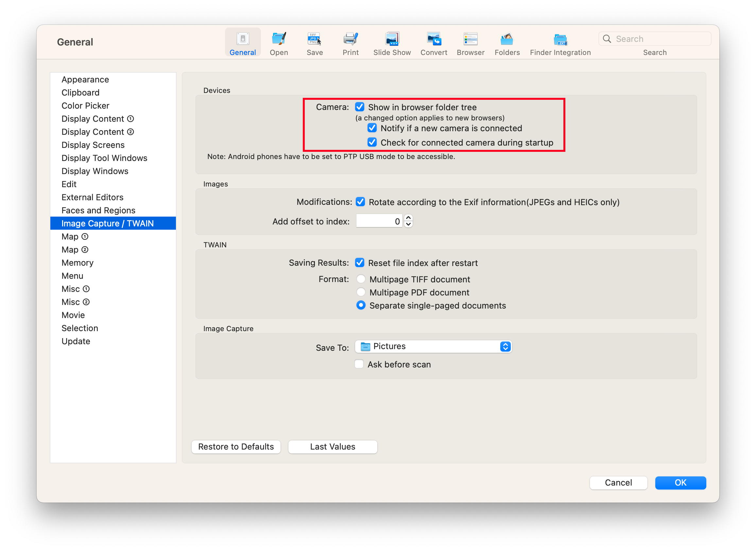Select the Appearance settings item
The height and width of the screenshot is (551, 756).
point(85,79)
